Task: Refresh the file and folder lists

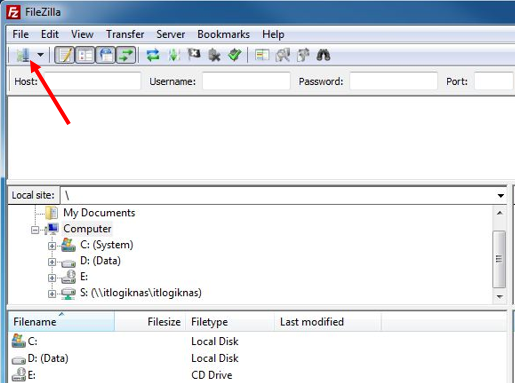Action: coord(153,55)
